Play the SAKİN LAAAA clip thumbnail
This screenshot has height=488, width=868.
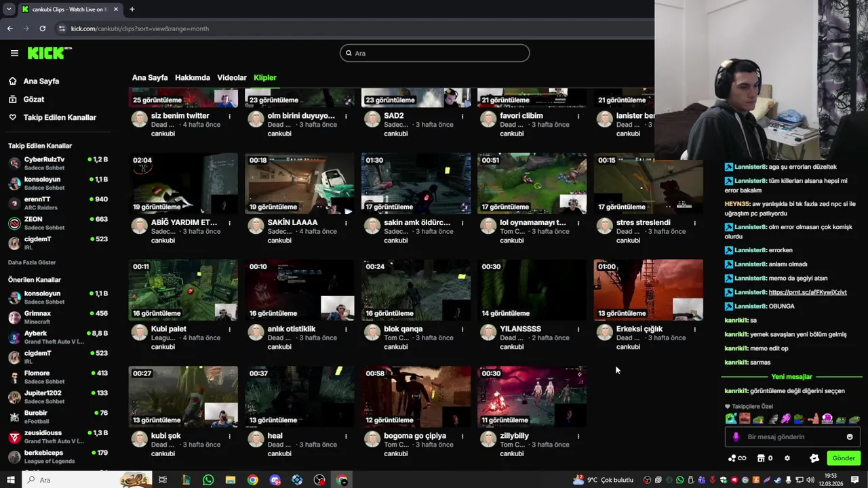pos(300,184)
